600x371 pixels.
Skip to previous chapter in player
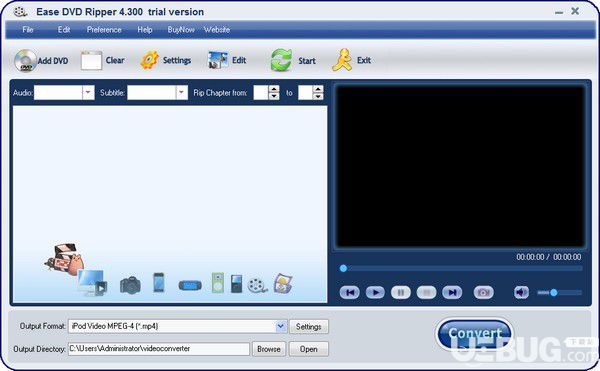point(349,293)
